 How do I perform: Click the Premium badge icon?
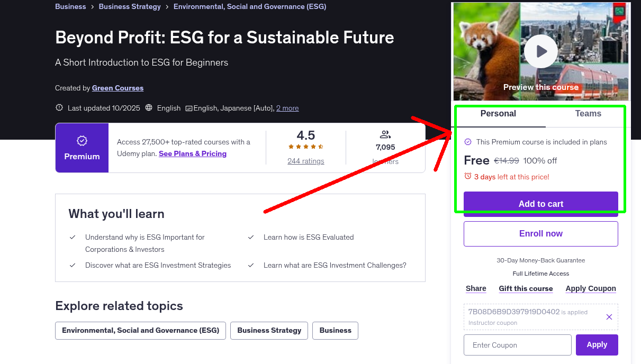point(82,141)
